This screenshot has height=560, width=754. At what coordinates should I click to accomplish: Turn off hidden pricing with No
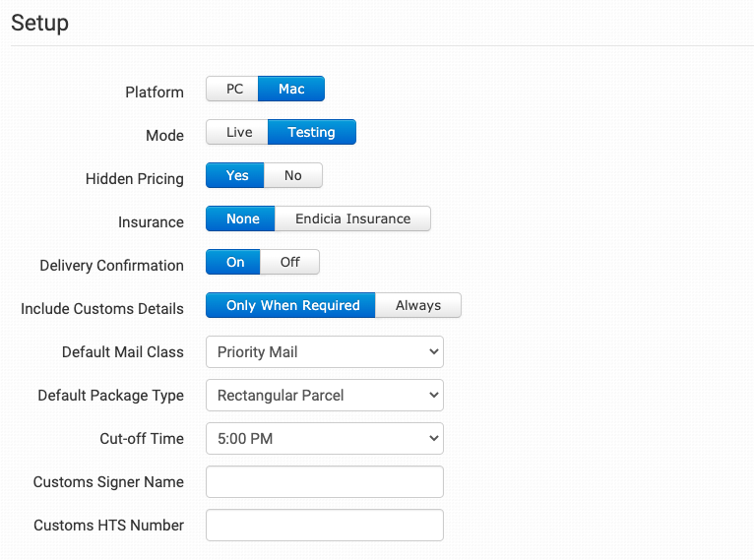(x=293, y=176)
